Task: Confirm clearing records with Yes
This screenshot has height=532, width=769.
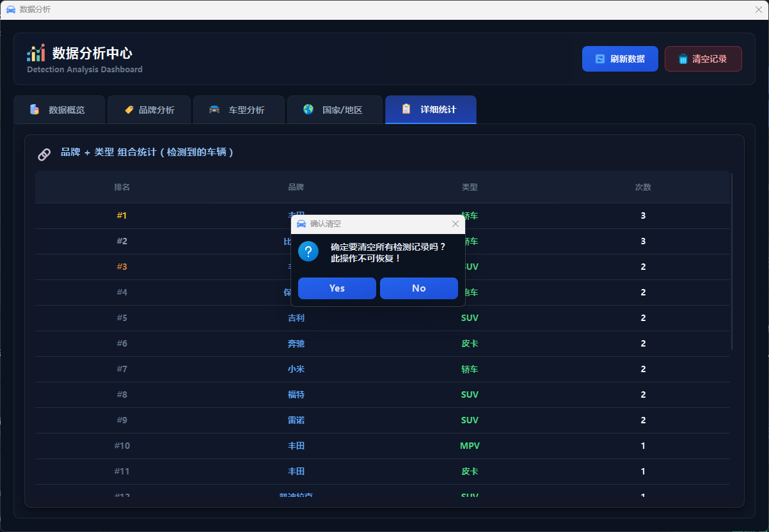Action: (337, 288)
